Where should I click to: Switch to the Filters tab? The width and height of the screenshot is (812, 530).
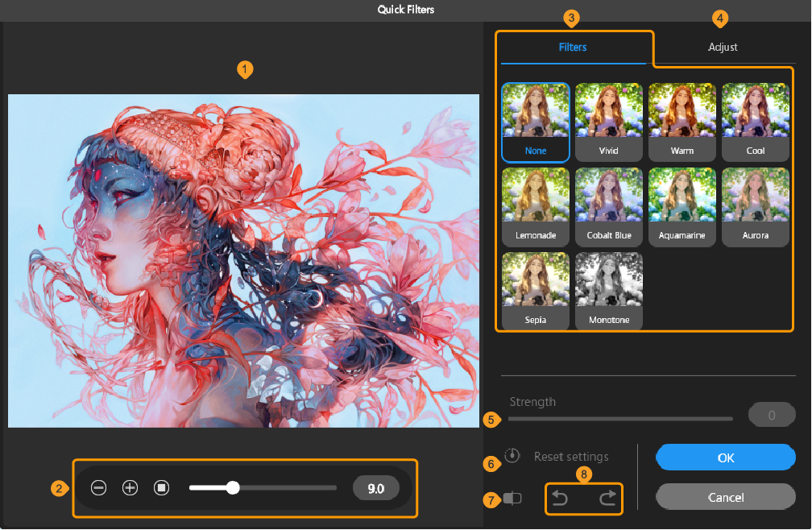573,47
